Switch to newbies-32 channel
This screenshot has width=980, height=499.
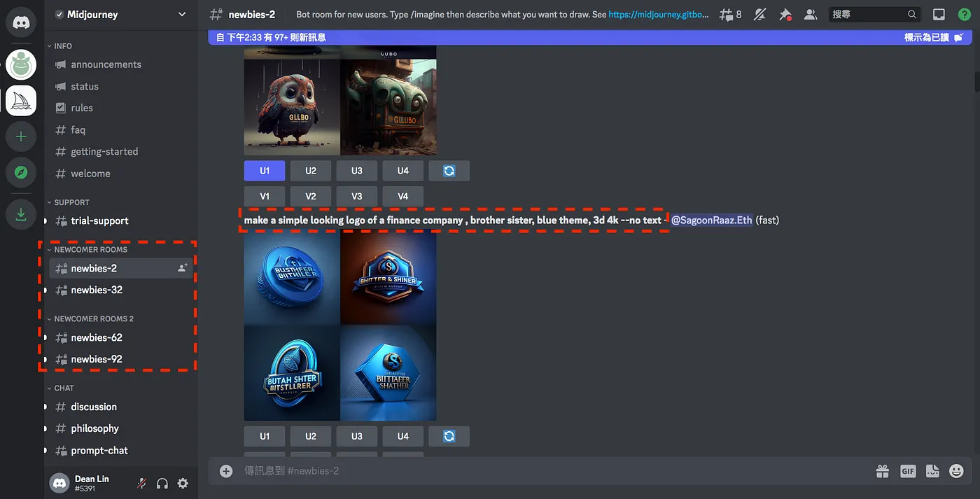click(x=121, y=290)
